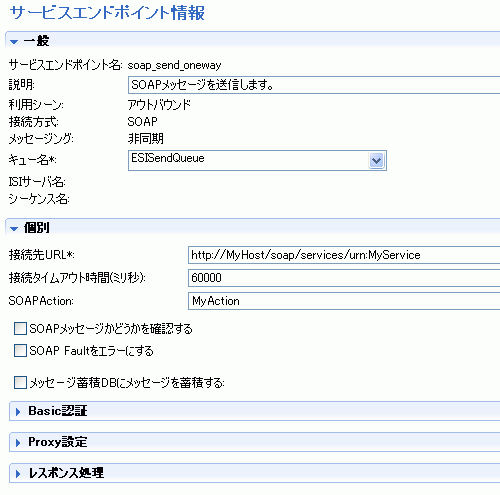
Task: Check SOAPメッセージかどうかを確認する box
Action: point(20,328)
